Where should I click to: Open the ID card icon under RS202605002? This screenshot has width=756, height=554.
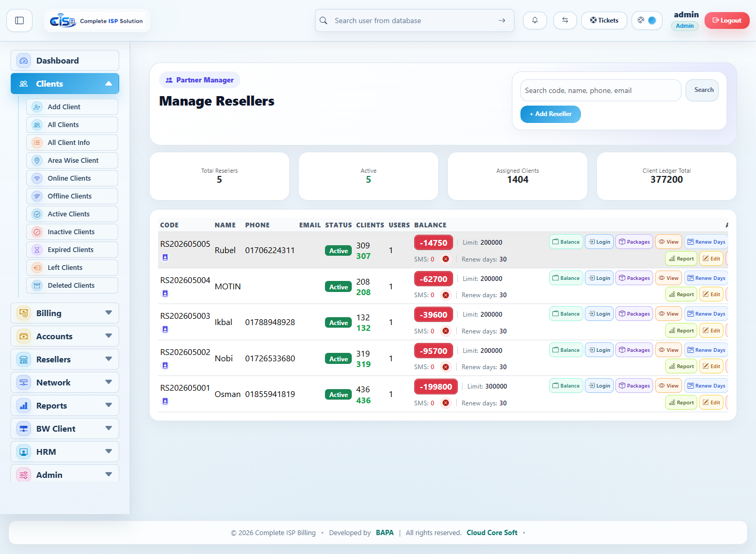point(165,365)
